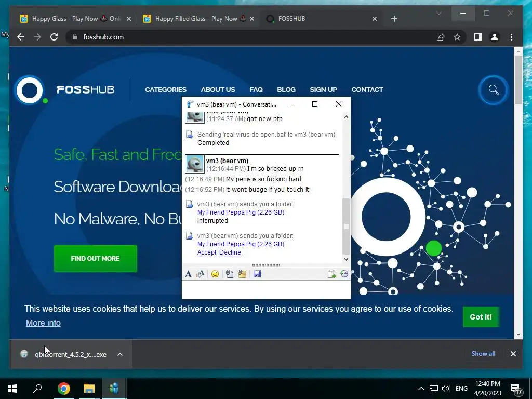The width and height of the screenshot is (532, 399).
Task: Close the downloads bar
Action: tap(513, 354)
